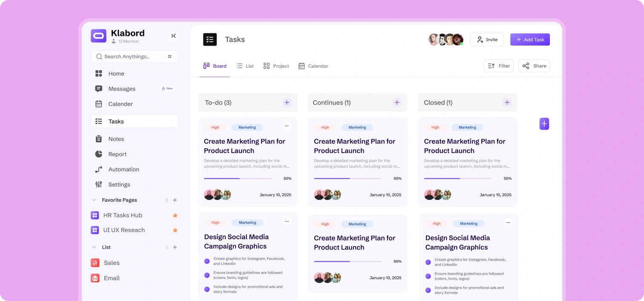This screenshot has height=301, width=644.
Task: Open the Automation section
Action: [x=123, y=169]
